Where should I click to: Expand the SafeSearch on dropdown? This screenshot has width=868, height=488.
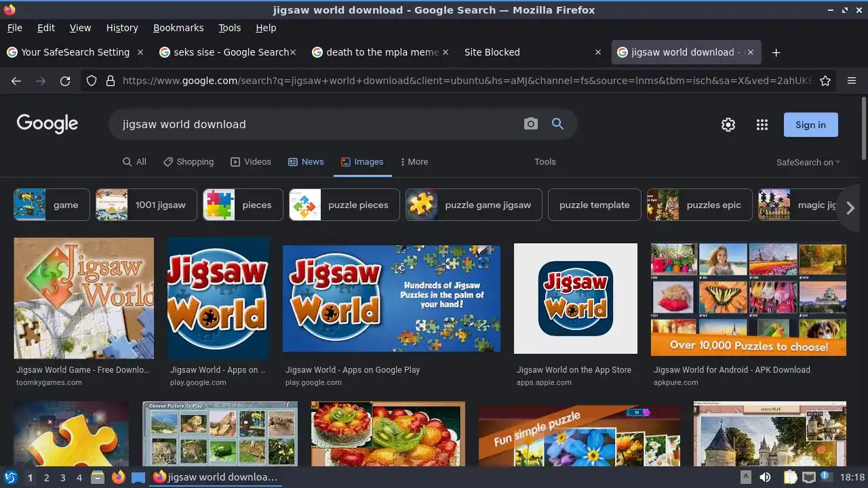click(808, 162)
